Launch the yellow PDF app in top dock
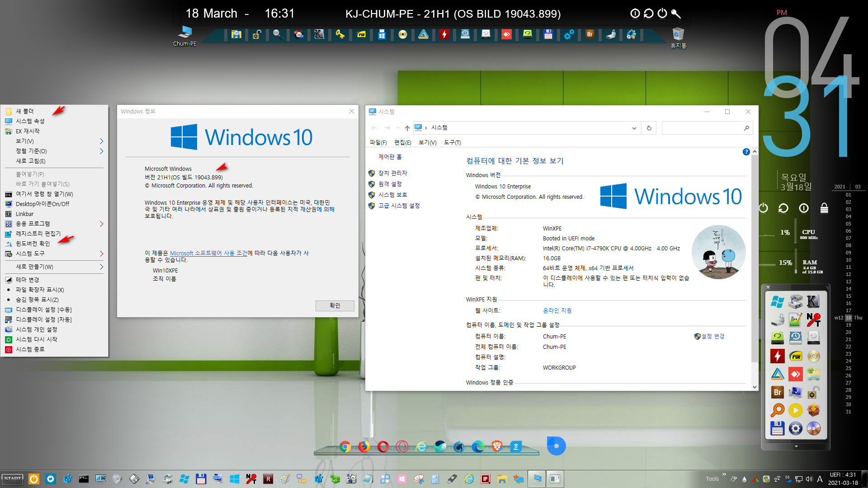This screenshot has height=488, width=868. coord(361,34)
